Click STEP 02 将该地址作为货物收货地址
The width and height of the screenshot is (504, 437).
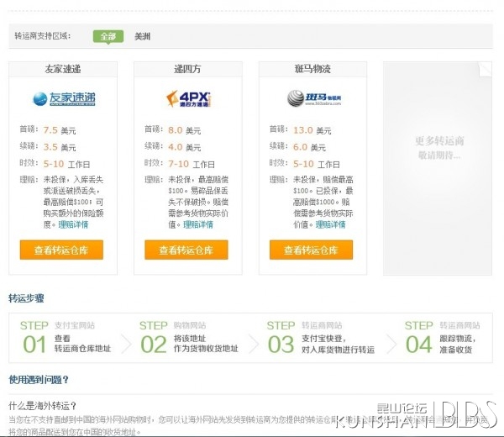click(189, 338)
